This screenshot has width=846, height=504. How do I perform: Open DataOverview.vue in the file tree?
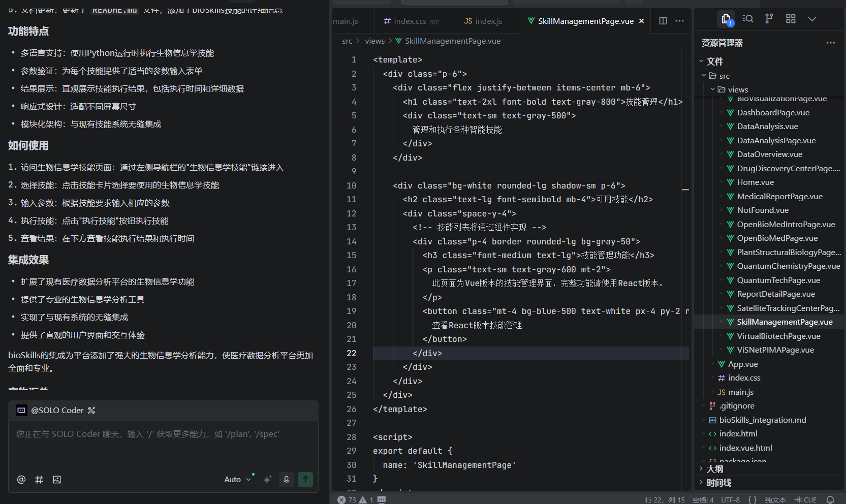(769, 154)
